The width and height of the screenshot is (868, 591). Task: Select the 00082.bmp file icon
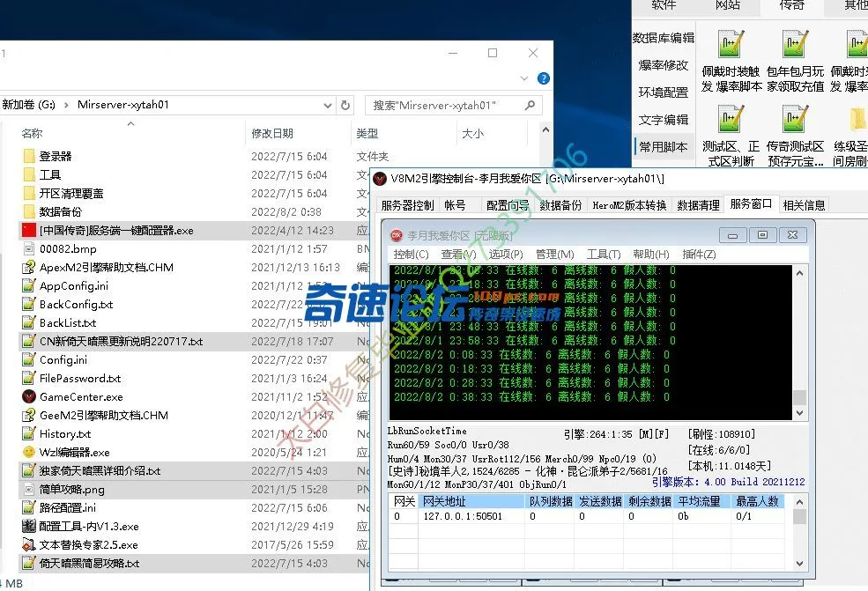click(29, 249)
